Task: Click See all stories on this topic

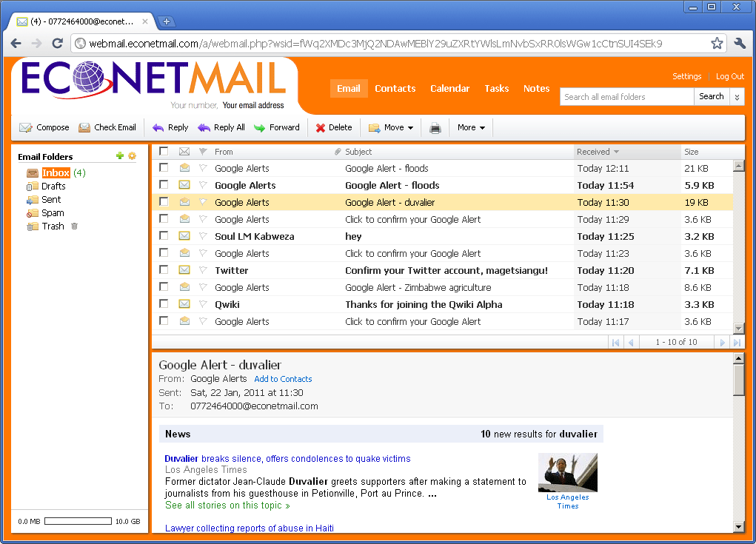Action: click(227, 506)
